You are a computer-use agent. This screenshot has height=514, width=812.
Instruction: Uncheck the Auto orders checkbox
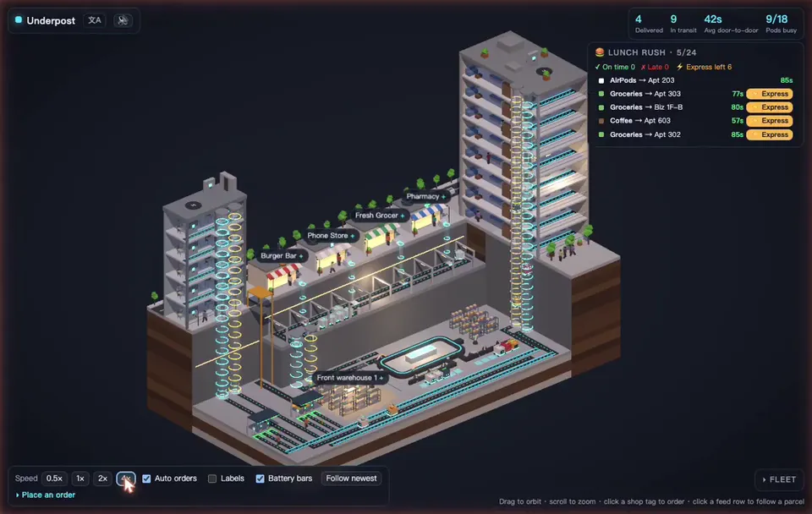tap(146, 478)
